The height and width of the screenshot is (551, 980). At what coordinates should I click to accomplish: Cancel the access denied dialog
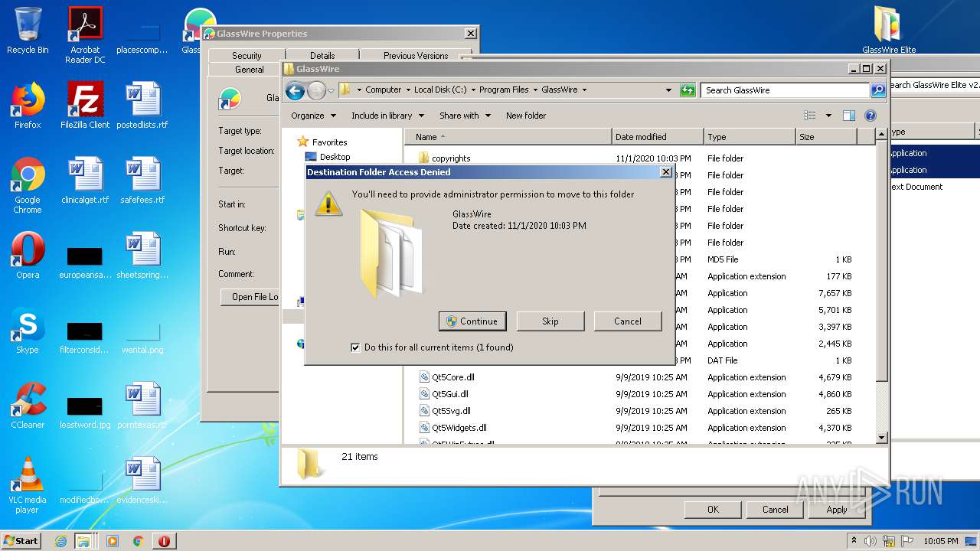tap(628, 321)
